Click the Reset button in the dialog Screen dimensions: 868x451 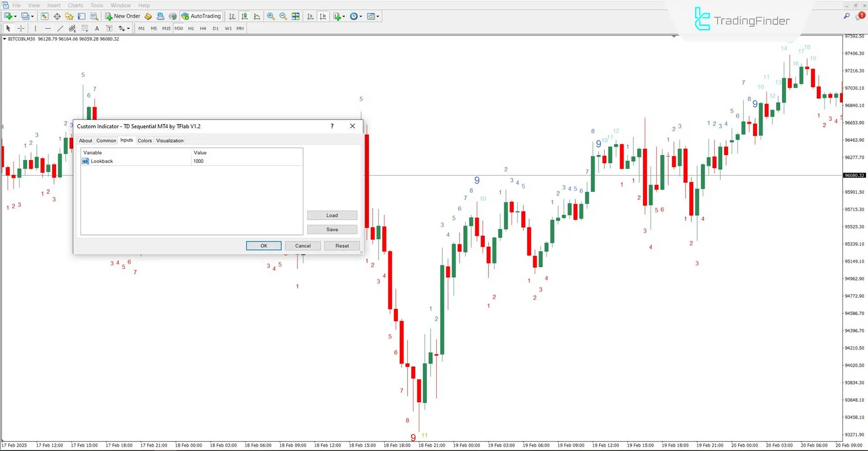tap(342, 245)
